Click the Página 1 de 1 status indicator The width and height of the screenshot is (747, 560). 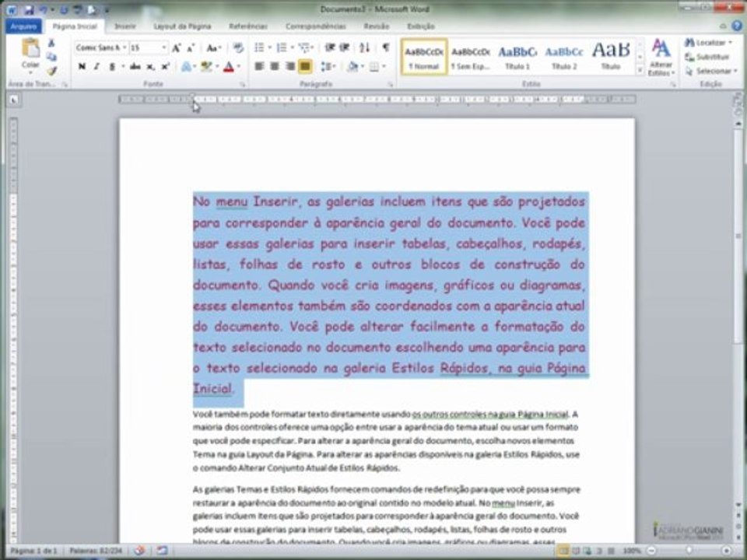pos(33,551)
